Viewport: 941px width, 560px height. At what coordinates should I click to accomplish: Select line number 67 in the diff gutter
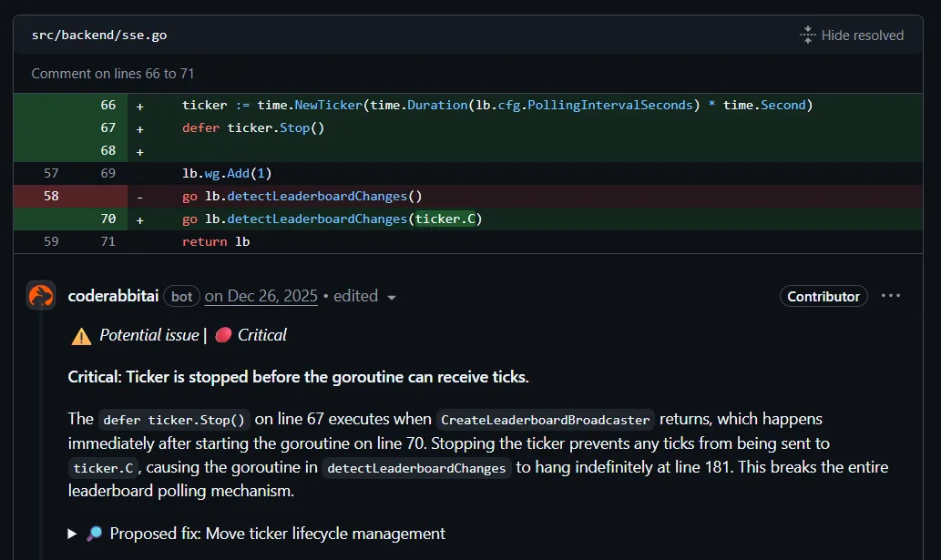tap(107, 127)
